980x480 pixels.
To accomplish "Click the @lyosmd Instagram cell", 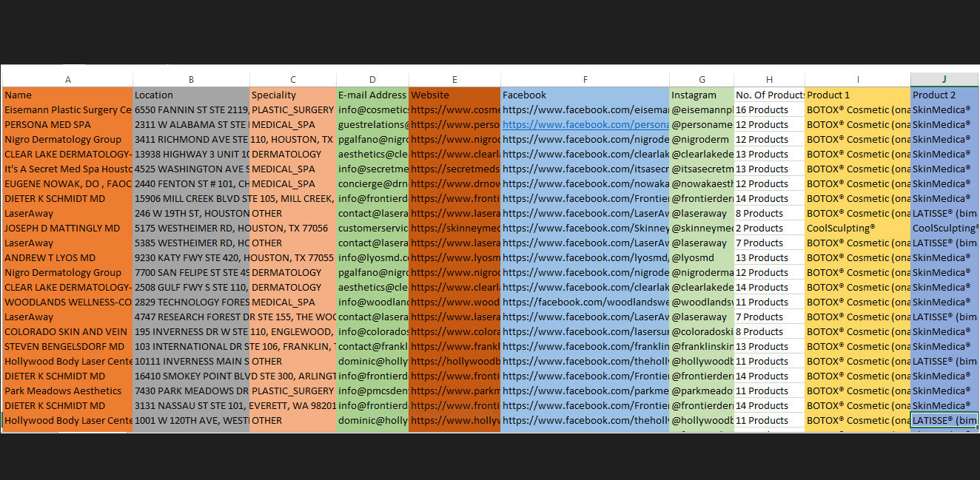I will coord(701,258).
